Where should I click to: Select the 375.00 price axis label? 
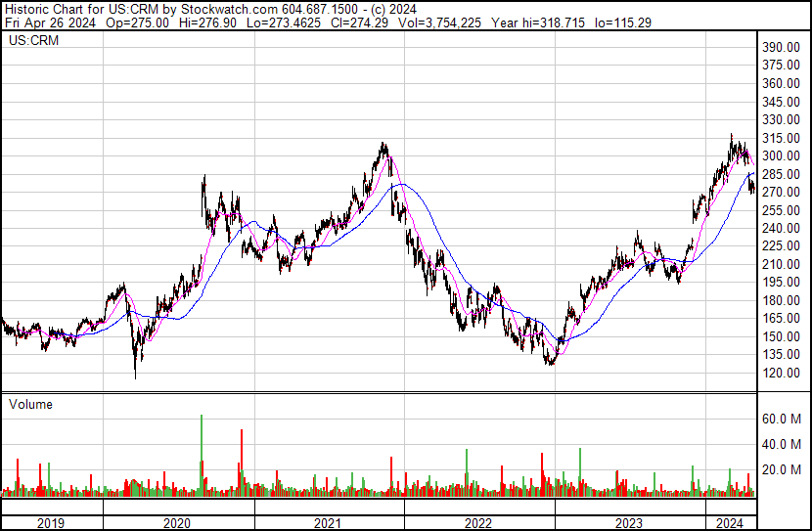click(781, 66)
